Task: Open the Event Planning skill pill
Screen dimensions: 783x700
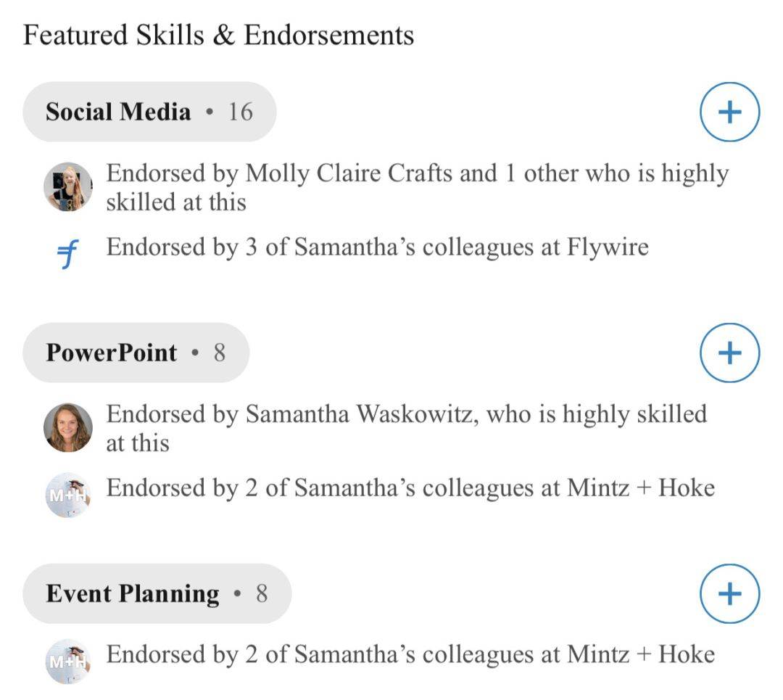Action: (x=157, y=593)
